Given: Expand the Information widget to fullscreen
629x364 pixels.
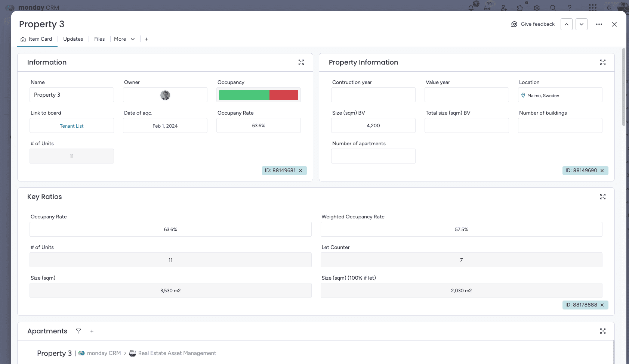Looking at the screenshot, I should pos(301,62).
